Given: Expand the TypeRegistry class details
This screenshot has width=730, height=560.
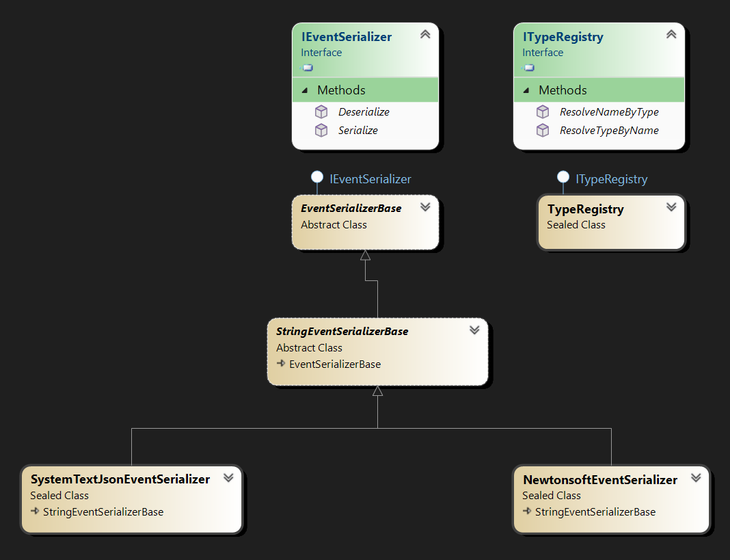Looking at the screenshot, I should 671,207.
